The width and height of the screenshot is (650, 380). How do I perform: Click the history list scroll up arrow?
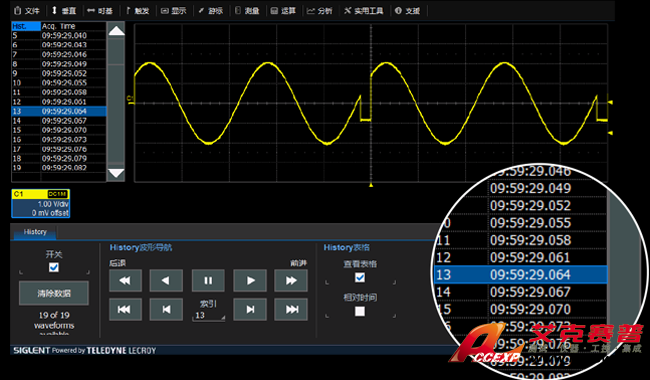pos(116,31)
